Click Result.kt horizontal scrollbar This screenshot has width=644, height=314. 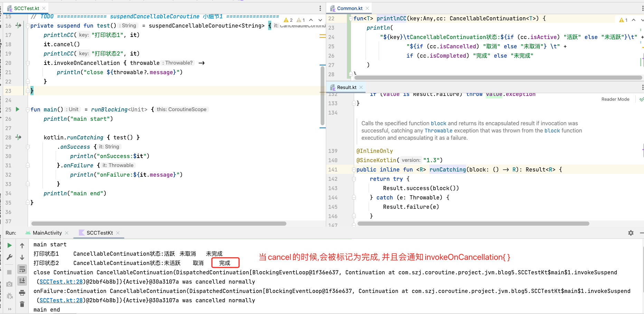473,224
